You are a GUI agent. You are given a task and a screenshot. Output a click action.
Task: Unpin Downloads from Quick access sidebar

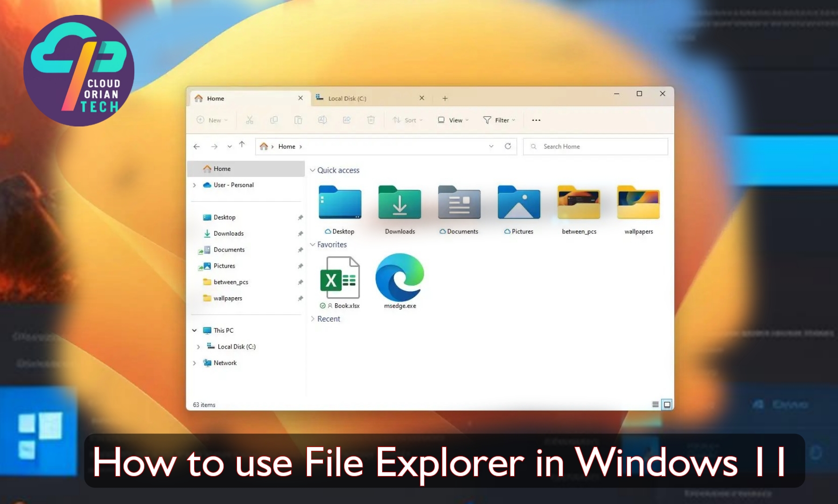point(300,233)
